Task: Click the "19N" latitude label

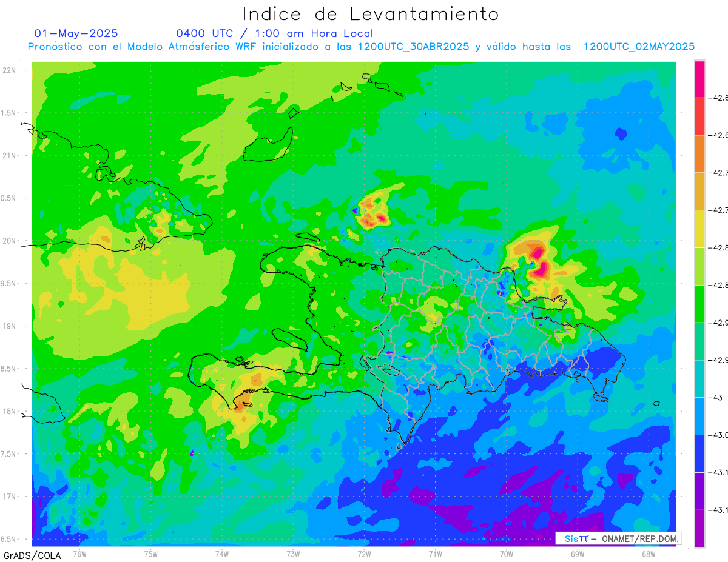Action: (10, 326)
